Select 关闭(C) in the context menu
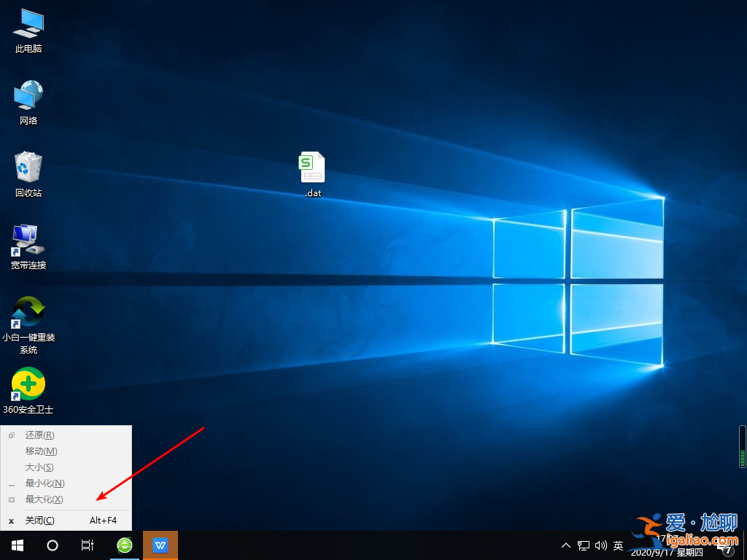Screen dimensions: 747x560 click(x=40, y=520)
